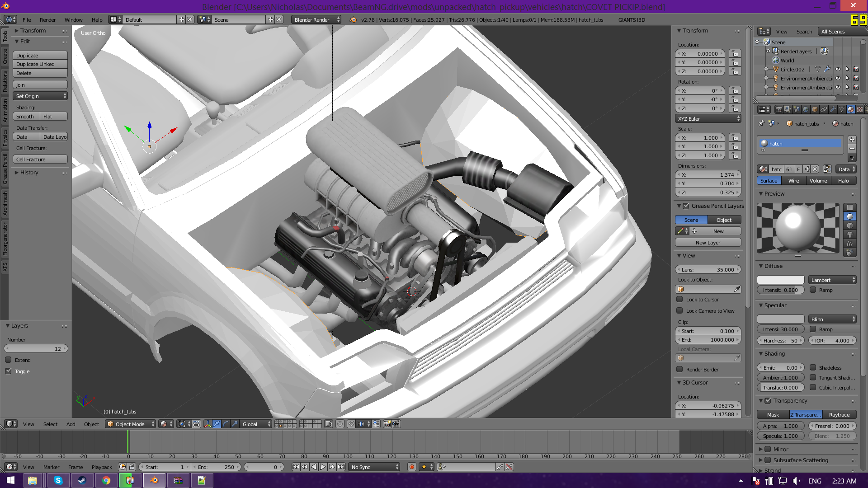Click the Diffuse color swatch
This screenshot has height=488, width=868.
[x=780, y=280]
